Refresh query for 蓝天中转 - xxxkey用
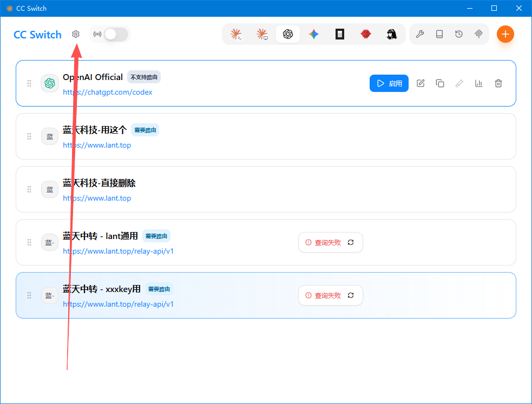 (351, 295)
